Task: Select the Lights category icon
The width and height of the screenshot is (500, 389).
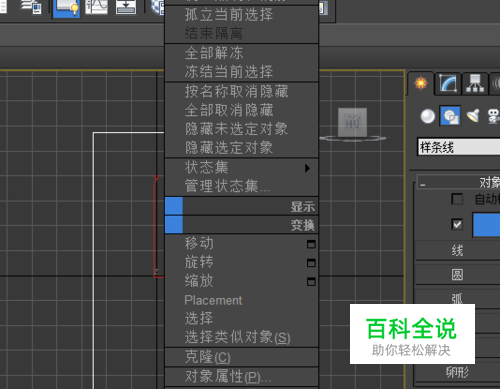Action: [x=473, y=116]
